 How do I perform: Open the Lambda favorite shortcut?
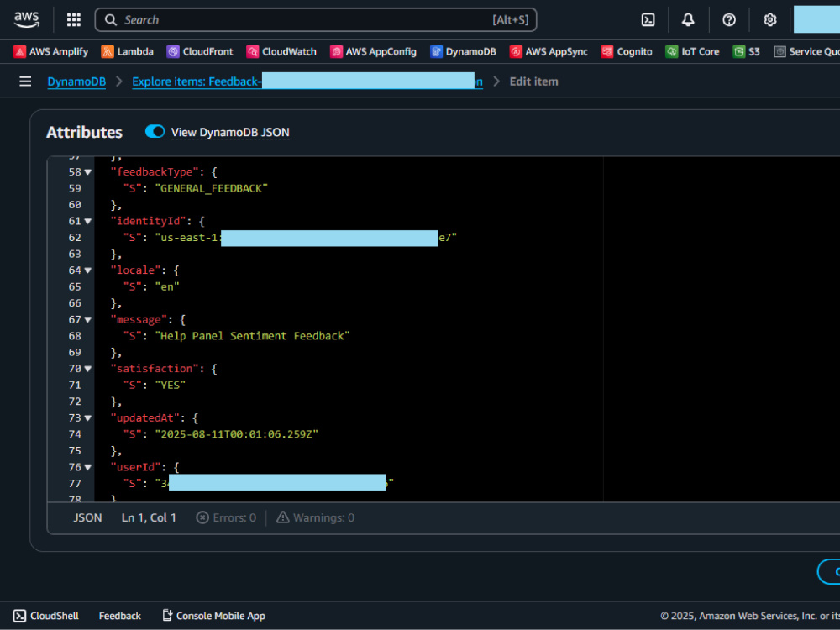pyautogui.click(x=128, y=51)
